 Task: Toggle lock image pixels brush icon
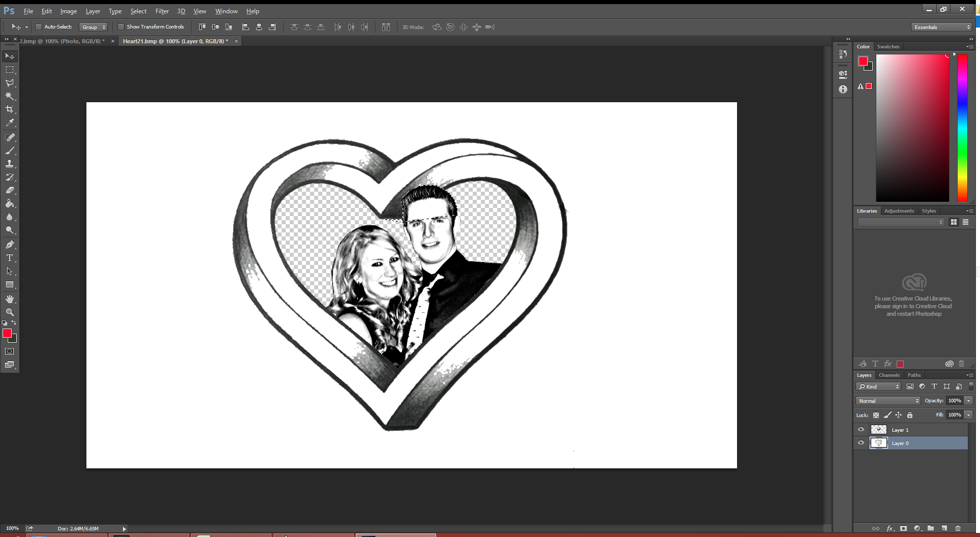[887, 415]
